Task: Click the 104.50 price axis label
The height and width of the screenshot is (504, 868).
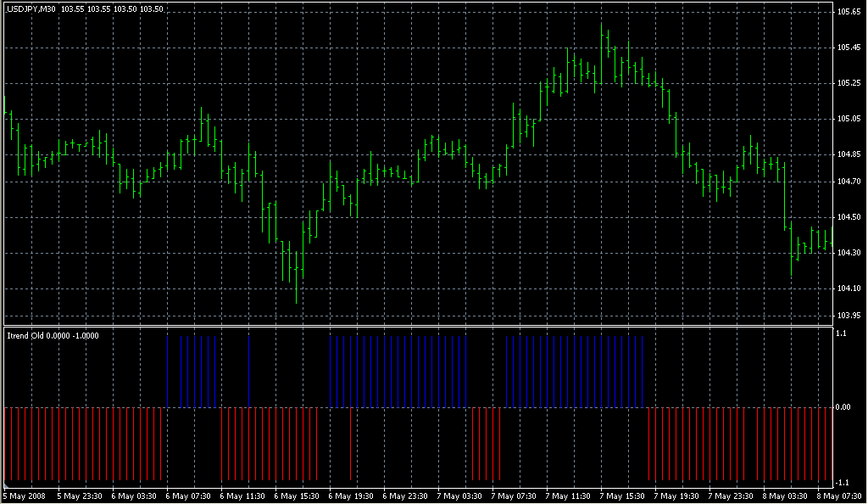Action: (x=849, y=217)
